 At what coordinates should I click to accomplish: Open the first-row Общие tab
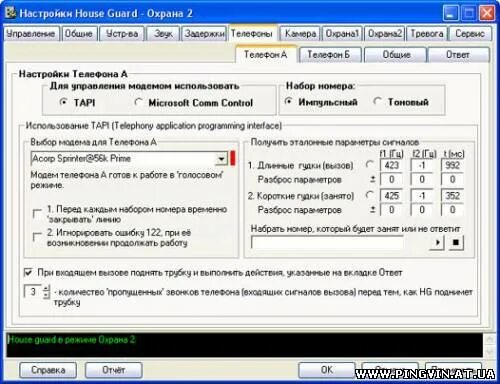pos(79,34)
